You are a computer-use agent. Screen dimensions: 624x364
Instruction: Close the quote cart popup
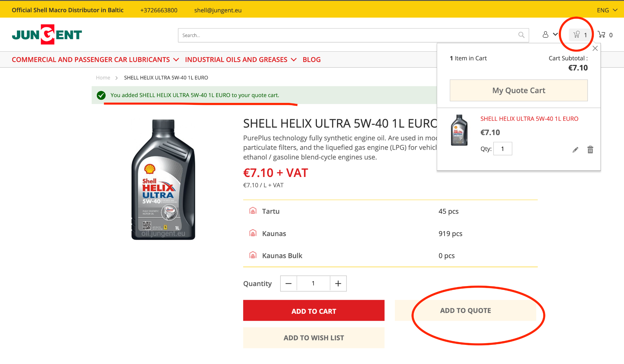(595, 48)
